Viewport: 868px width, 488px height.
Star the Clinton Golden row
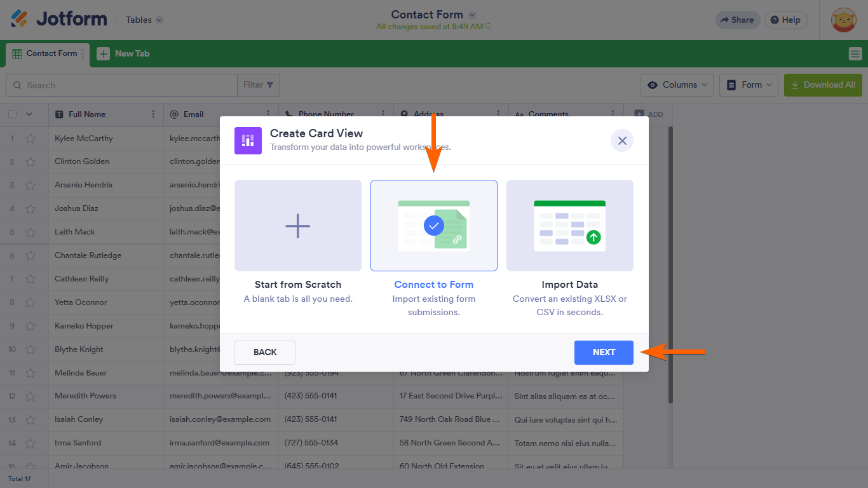pos(30,162)
